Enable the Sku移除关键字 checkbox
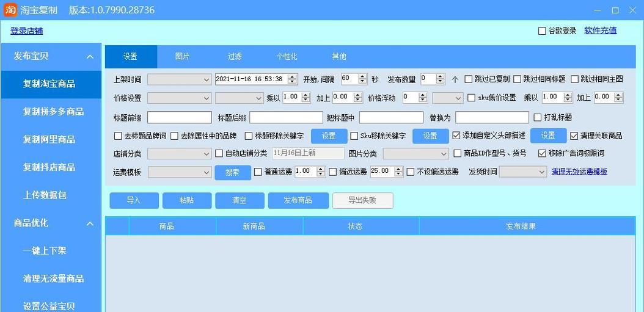This screenshot has width=644, height=312. point(354,136)
